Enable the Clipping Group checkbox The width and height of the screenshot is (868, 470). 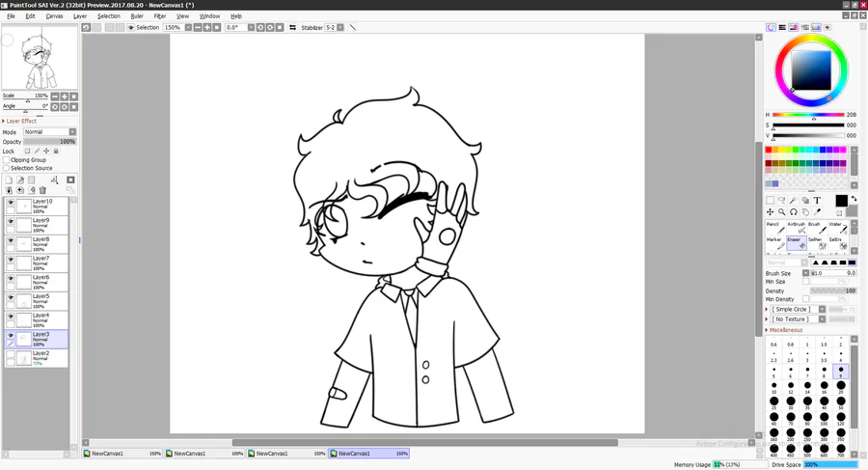click(x=6, y=159)
